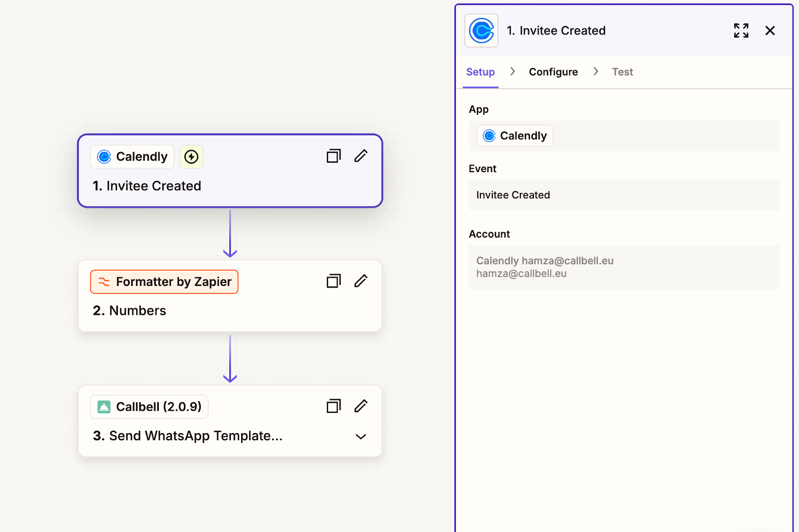Open the Account field with hamza@callbell.eu
799x532 pixels.
coord(624,267)
